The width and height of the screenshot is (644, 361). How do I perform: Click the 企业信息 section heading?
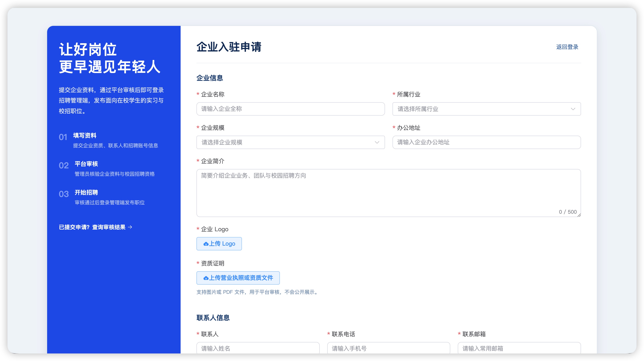[x=210, y=78]
